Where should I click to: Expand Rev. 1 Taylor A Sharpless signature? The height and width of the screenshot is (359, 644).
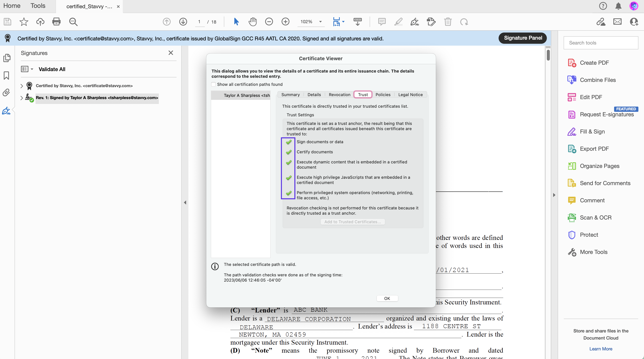(x=22, y=98)
